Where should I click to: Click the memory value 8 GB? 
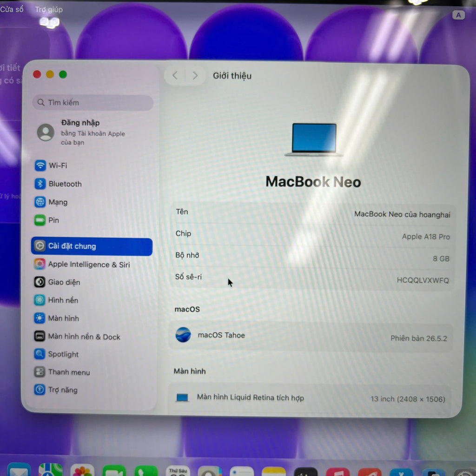[x=441, y=258]
